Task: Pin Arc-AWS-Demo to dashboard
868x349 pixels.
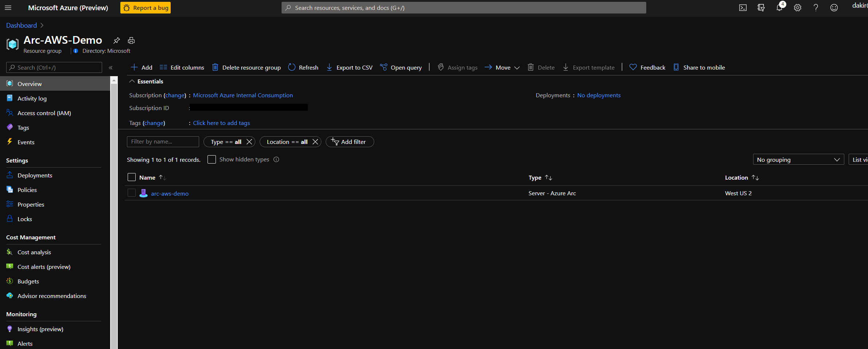Action: 116,40
